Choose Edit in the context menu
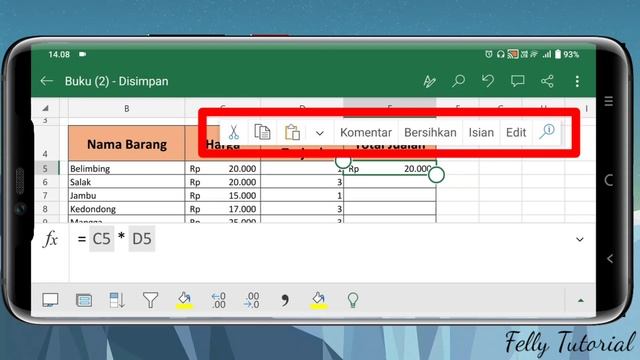 516,133
